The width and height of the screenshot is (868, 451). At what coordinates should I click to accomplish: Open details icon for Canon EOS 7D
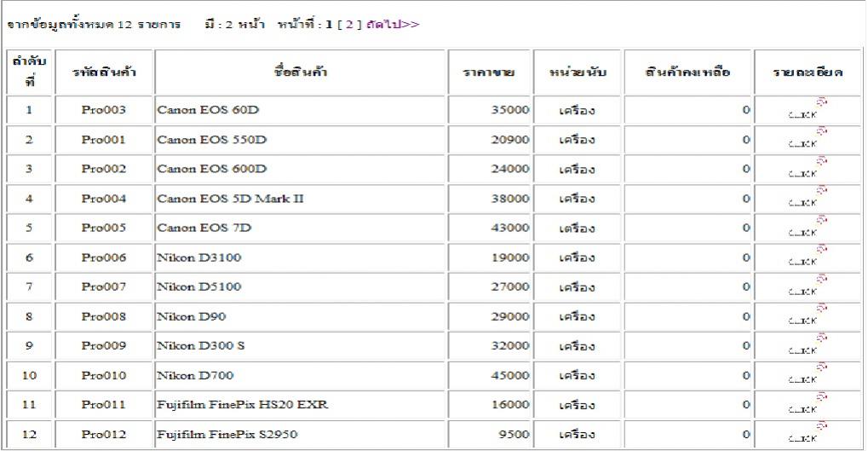(x=808, y=227)
